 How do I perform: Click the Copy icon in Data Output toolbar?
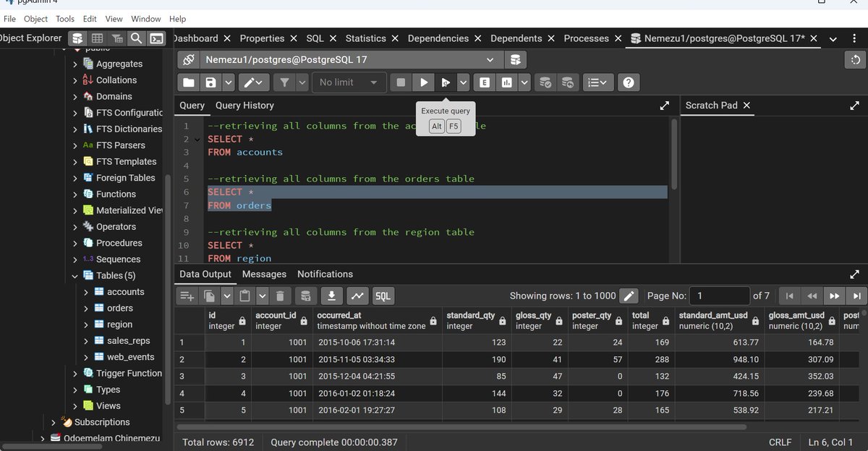click(x=210, y=296)
